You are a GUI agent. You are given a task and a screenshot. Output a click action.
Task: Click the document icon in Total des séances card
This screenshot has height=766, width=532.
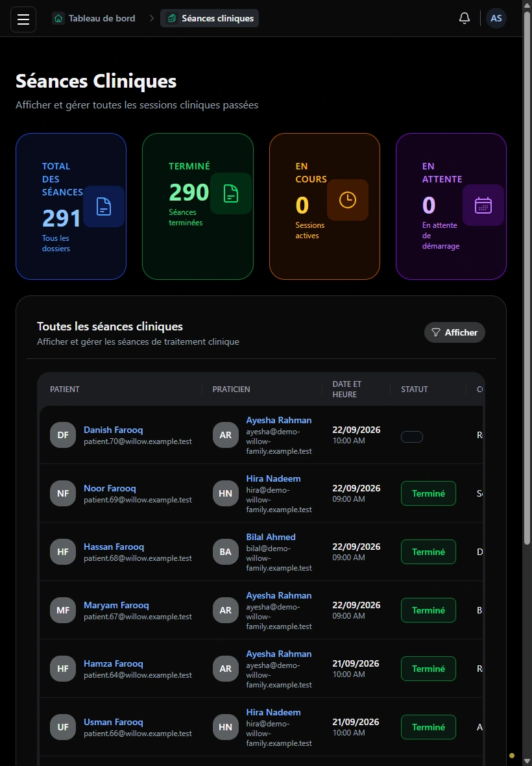pyautogui.click(x=103, y=206)
